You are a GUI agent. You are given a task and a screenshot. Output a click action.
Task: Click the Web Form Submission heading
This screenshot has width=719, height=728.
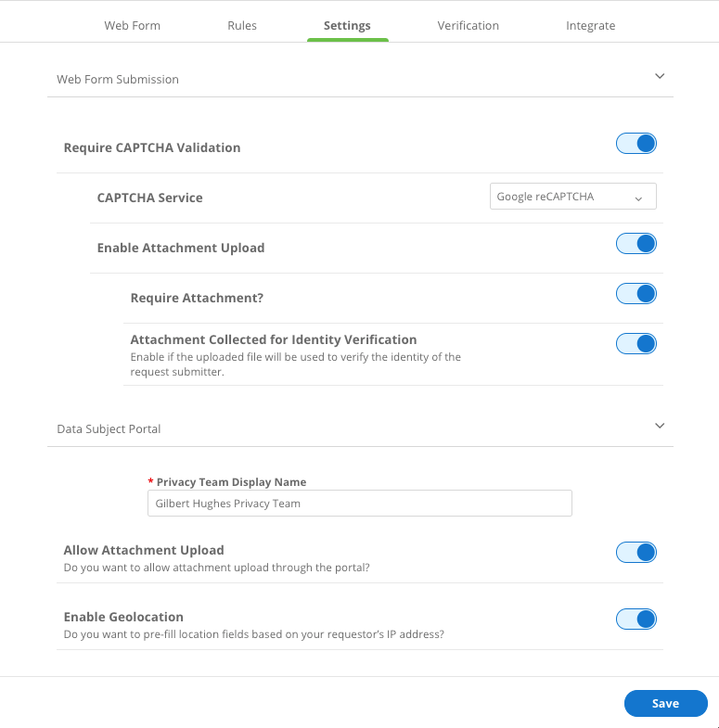coord(118,80)
